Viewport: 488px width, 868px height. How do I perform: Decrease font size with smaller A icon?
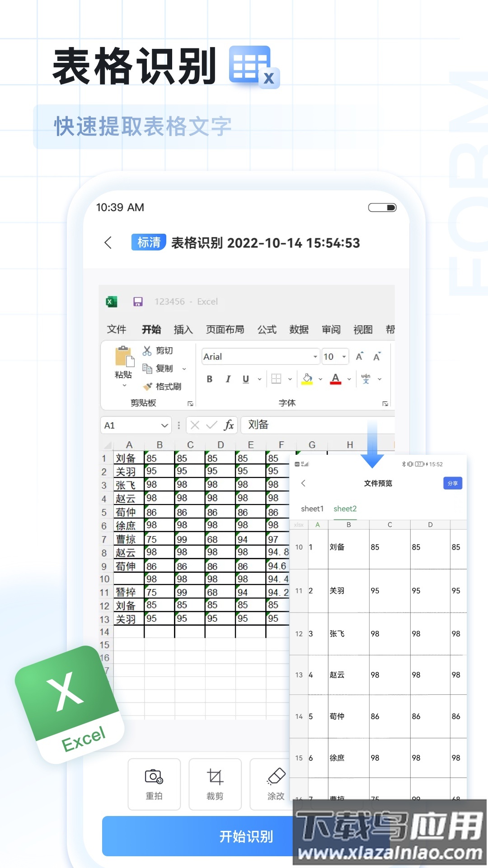pyautogui.click(x=377, y=357)
